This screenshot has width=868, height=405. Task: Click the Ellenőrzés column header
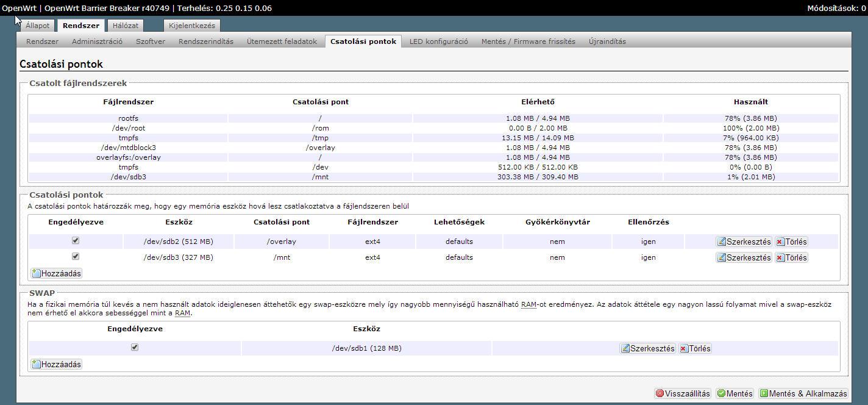pyautogui.click(x=649, y=222)
